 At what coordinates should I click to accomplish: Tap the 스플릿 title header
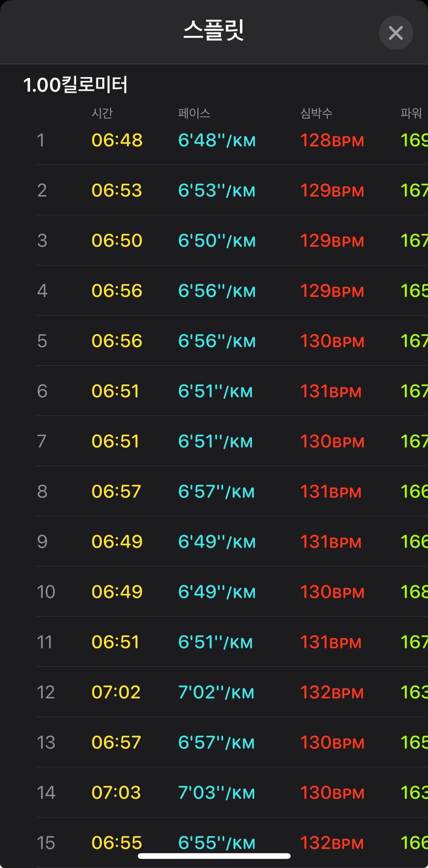tap(213, 30)
